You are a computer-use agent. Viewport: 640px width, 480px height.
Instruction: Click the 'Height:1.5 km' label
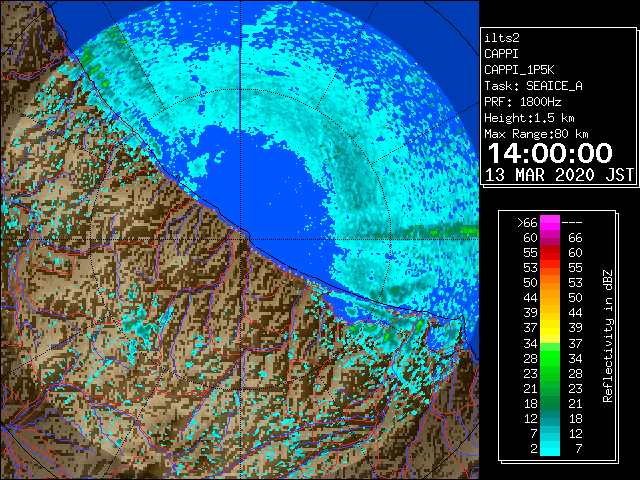529,118
